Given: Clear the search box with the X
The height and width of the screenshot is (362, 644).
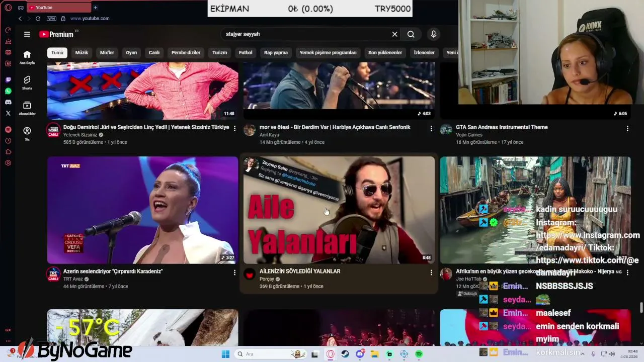Looking at the screenshot, I should 395,34.
